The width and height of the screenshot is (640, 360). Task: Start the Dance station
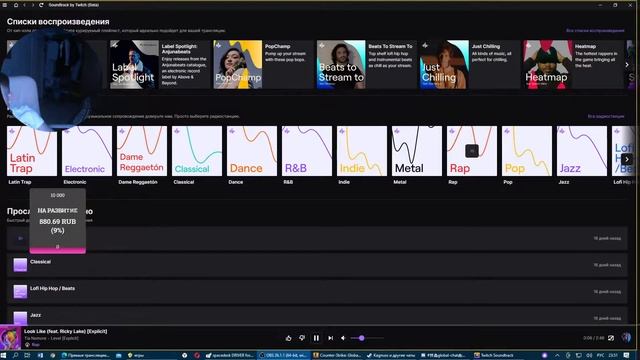(x=252, y=151)
